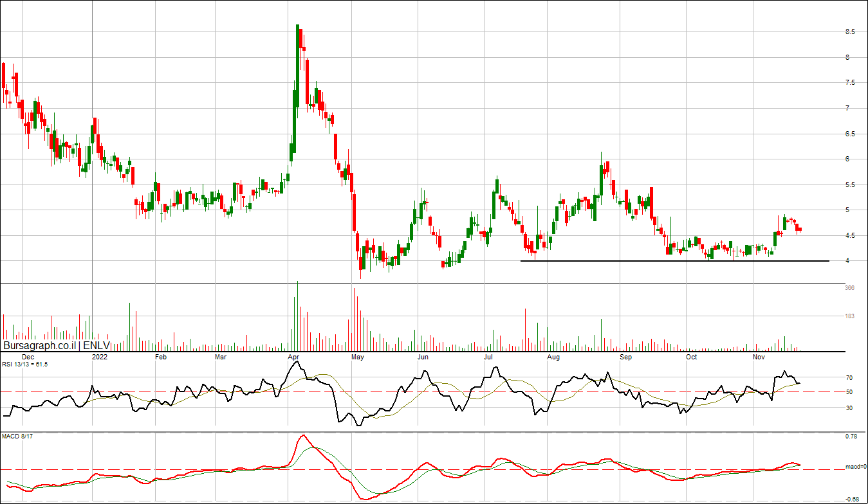Click the Aug month label on the axis
This screenshot has height=504, width=868.
pyautogui.click(x=553, y=355)
